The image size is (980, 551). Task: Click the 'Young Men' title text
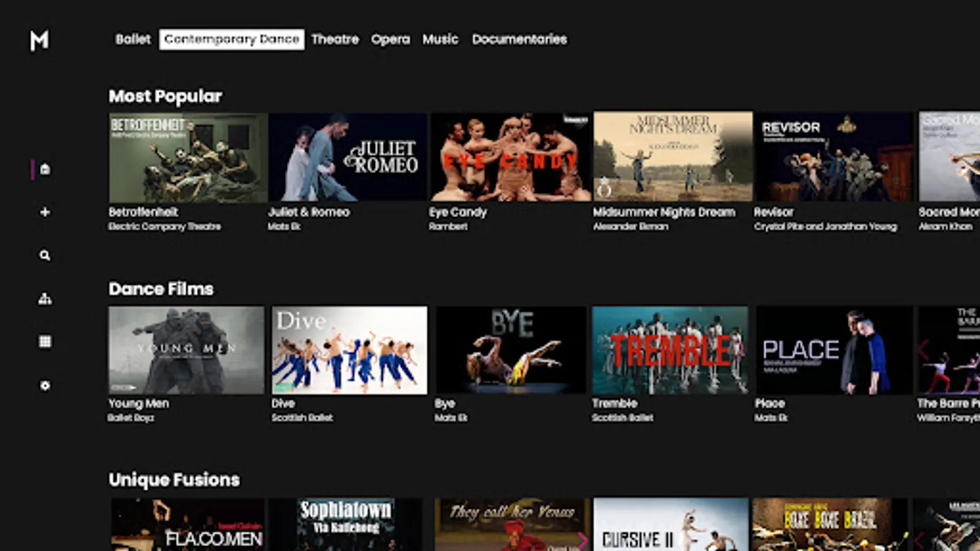click(x=138, y=403)
